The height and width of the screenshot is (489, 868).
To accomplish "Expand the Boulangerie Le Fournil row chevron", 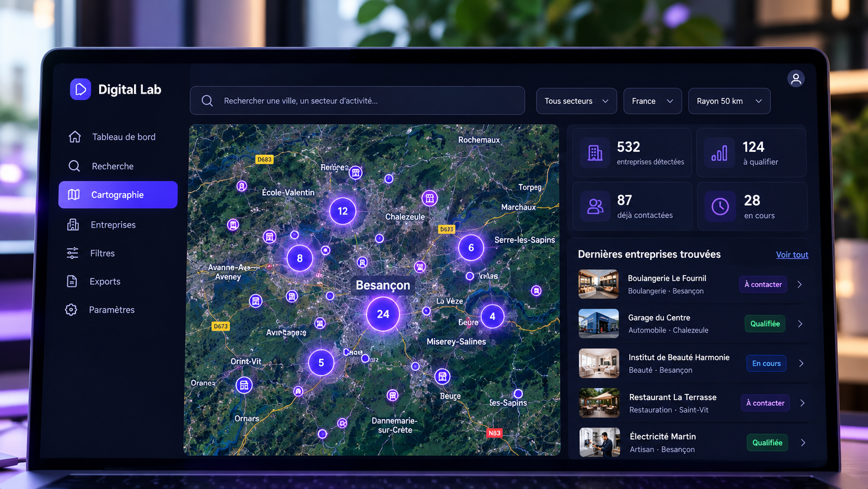I will tap(799, 284).
